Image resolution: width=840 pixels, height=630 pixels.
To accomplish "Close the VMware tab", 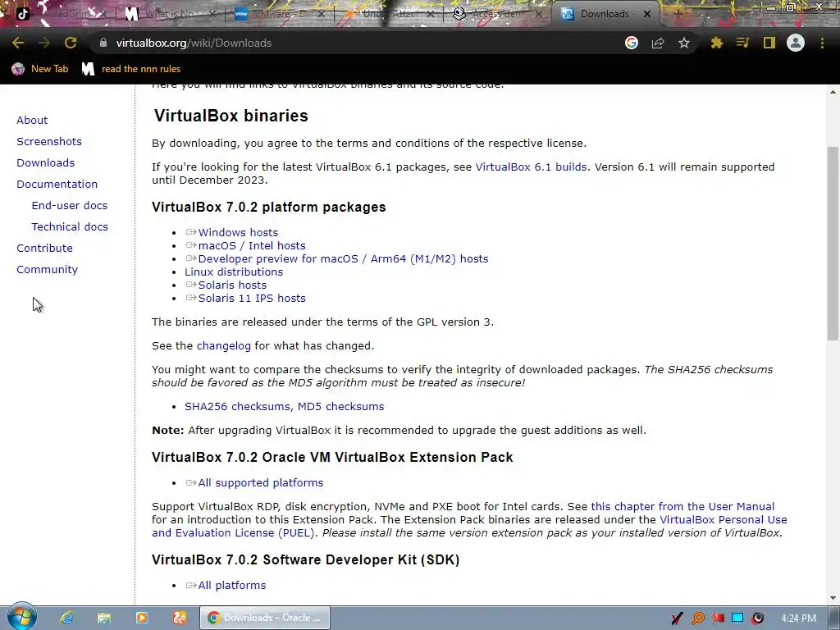I will 321,14.
